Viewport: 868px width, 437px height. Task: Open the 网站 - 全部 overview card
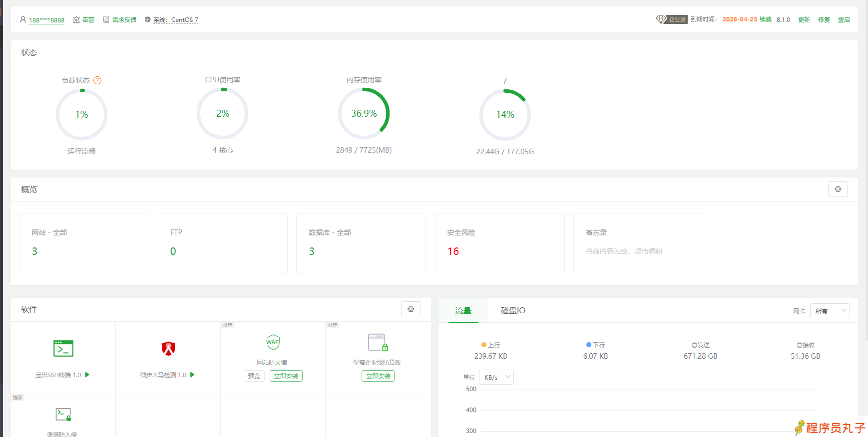pyautogui.click(x=84, y=243)
